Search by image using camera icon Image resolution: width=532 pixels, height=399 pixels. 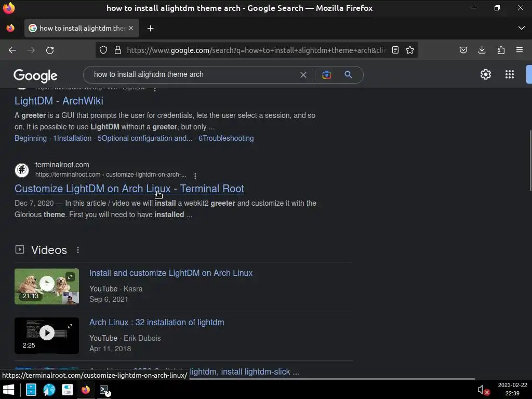click(326, 75)
